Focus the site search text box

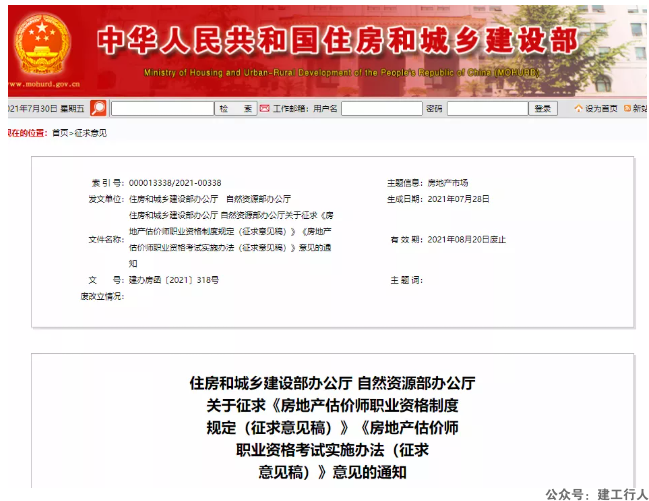[163, 108]
